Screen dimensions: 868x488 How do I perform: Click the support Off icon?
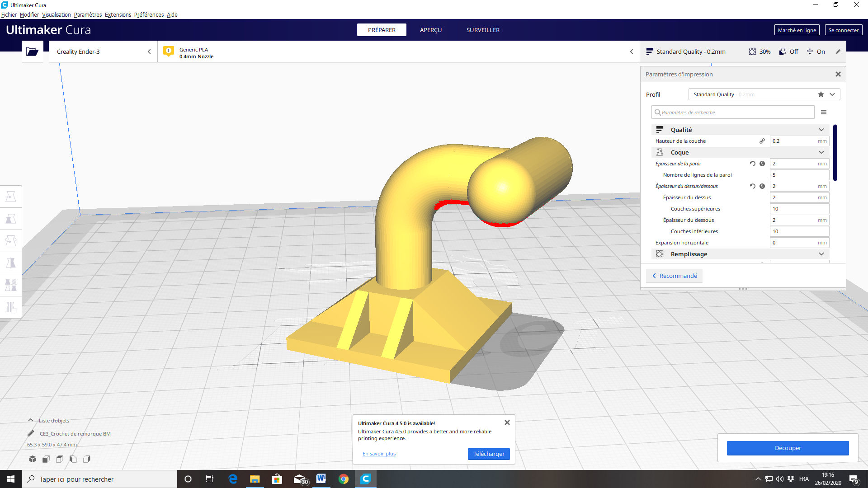783,52
